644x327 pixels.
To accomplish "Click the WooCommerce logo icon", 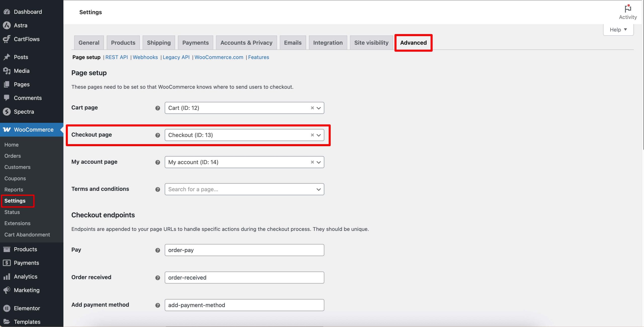I will [7, 130].
